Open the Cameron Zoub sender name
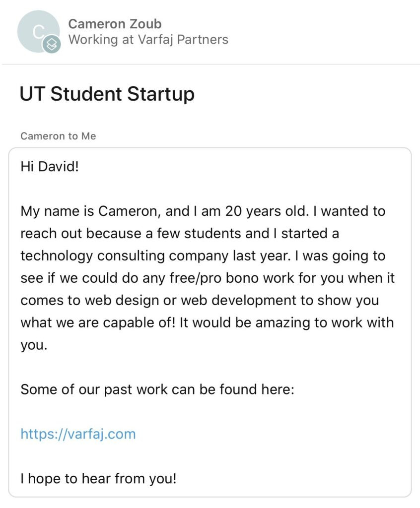The height and width of the screenshot is (508, 420). 115,24
